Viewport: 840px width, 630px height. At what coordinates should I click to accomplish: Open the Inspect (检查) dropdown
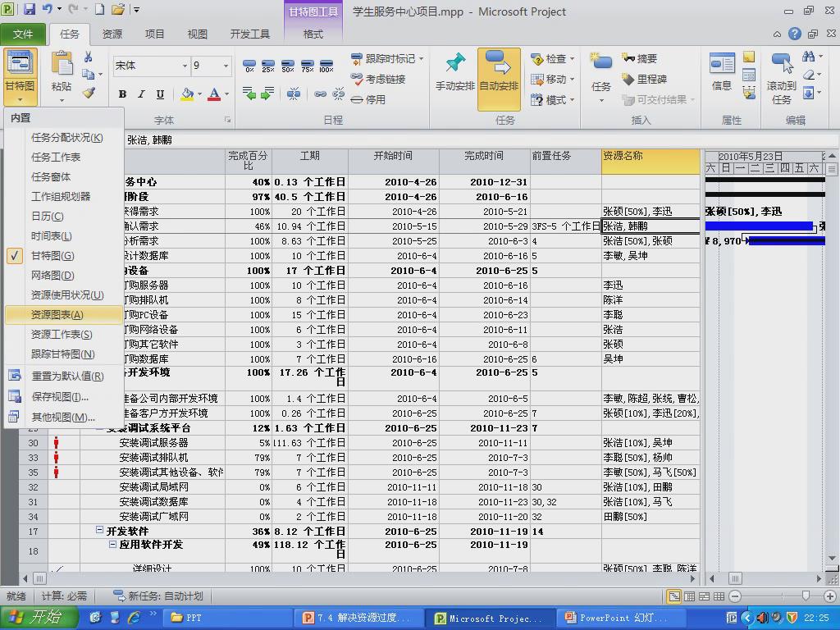click(553, 58)
